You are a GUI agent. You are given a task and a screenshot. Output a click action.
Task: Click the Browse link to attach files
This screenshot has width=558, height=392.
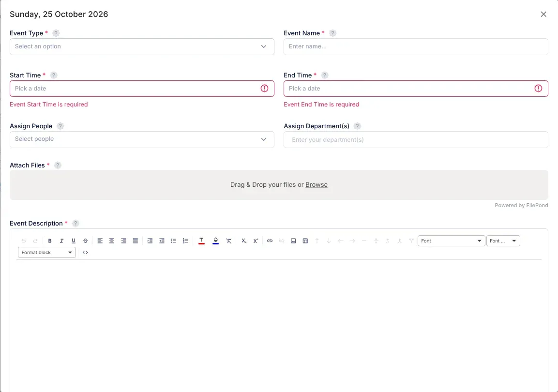click(317, 184)
